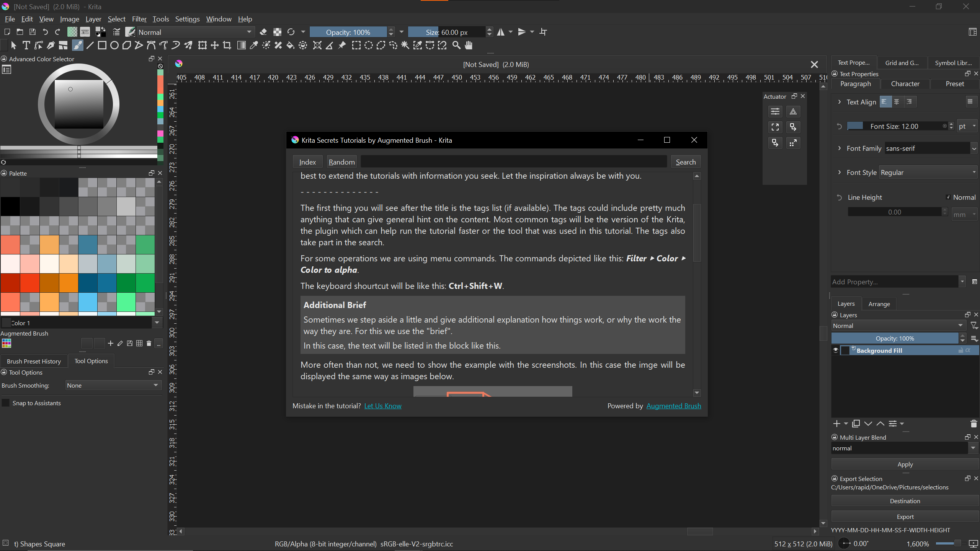Open the Filter menu

139,19
